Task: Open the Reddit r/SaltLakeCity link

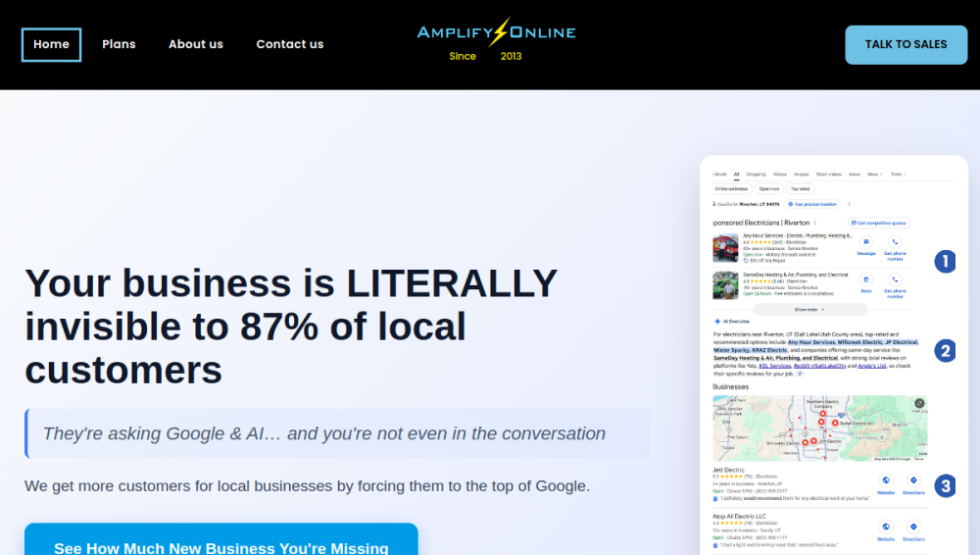Action: pyautogui.click(x=820, y=366)
